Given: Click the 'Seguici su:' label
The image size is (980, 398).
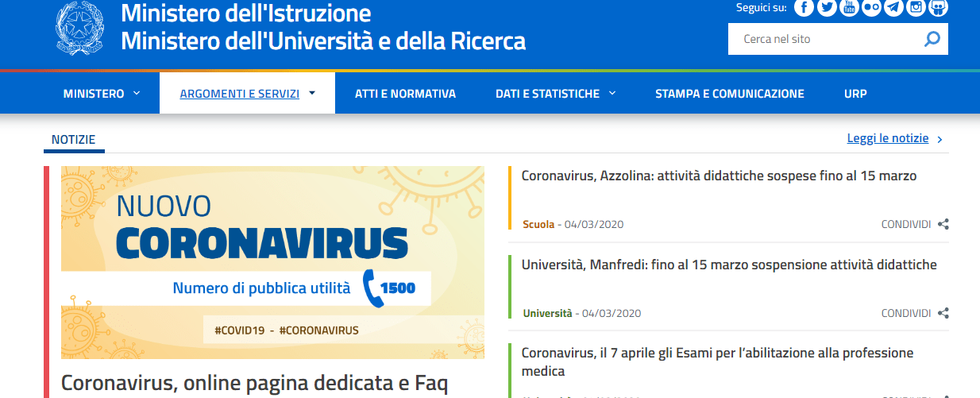Looking at the screenshot, I should (x=761, y=8).
